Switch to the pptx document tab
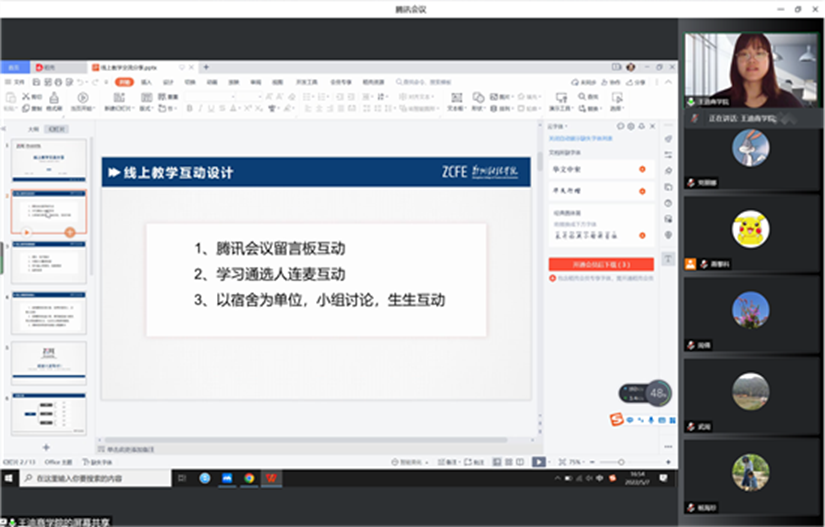The image size is (825, 527). (142, 67)
